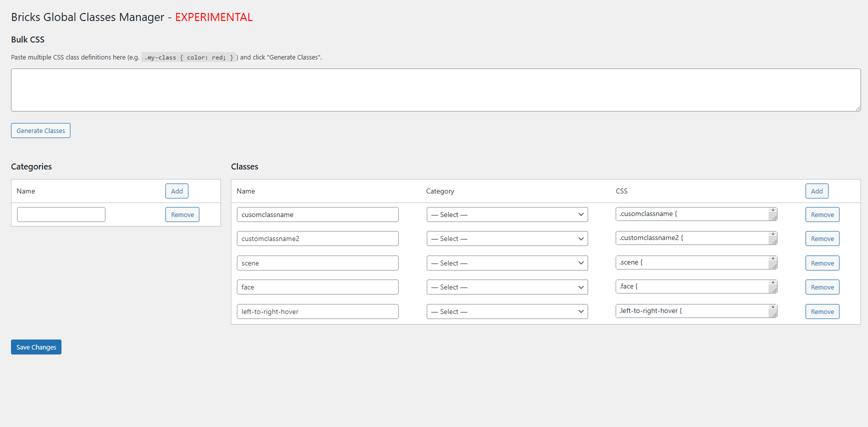Edit the face class name field
The height and width of the screenshot is (427, 868).
click(x=317, y=287)
